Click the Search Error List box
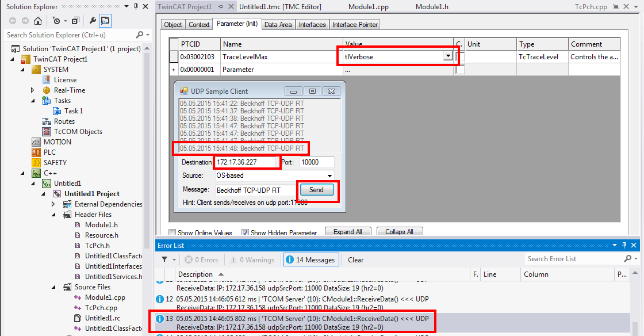Image resolution: width=644 pixels, height=336 pixels. tap(574, 258)
